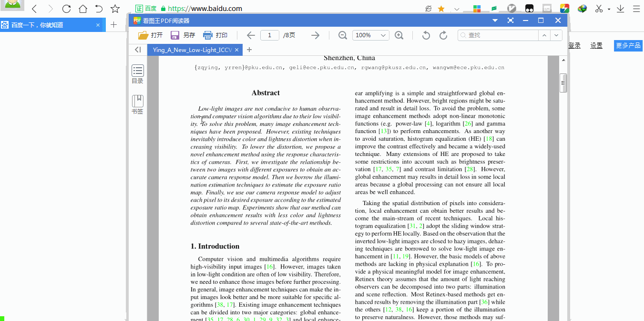Rotate the page counterclockwise
644x321 pixels.
click(426, 35)
